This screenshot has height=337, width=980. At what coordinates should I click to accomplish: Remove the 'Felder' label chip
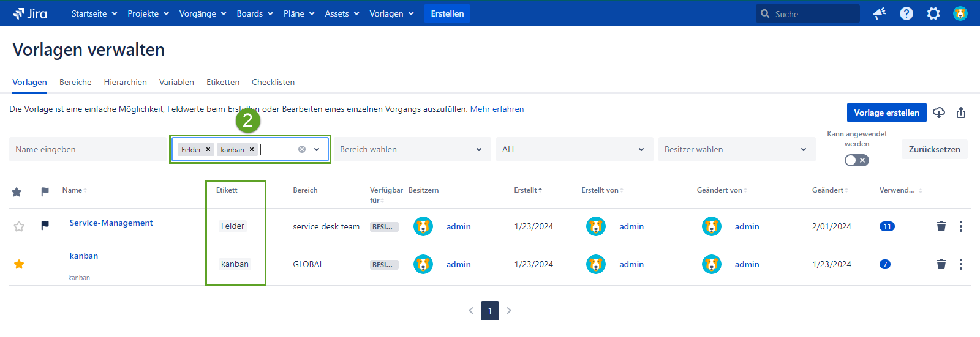[x=208, y=149]
